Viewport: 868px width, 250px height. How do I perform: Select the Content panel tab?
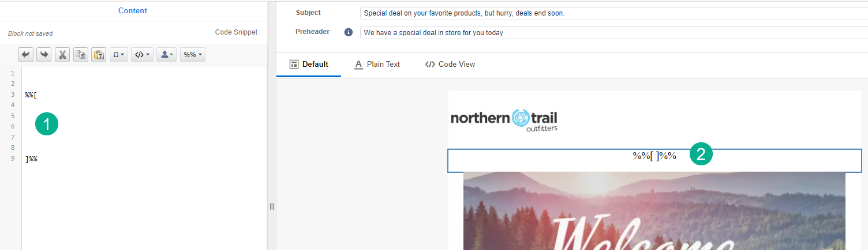(x=133, y=10)
